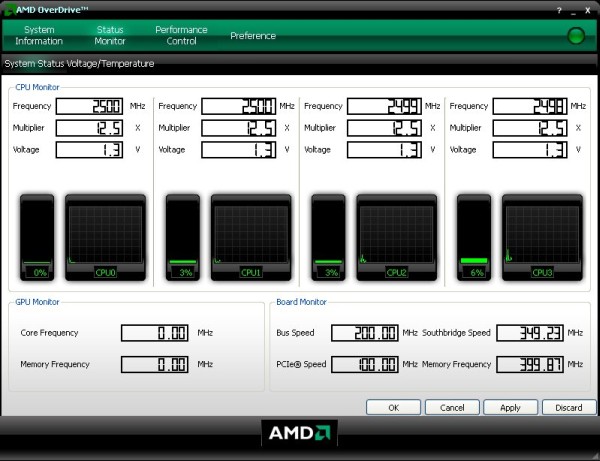Click the GPU Memory Frequency value field

tap(155, 364)
